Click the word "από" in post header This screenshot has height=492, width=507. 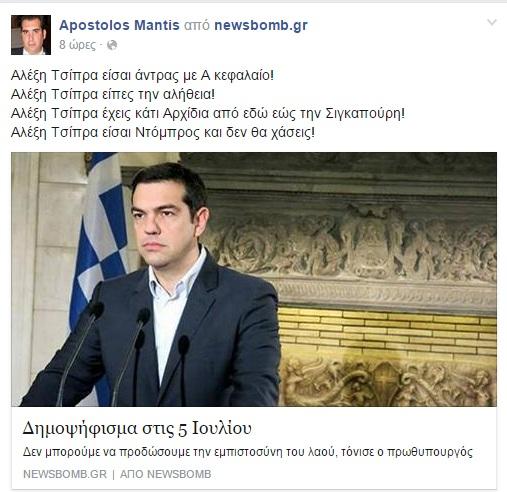coord(197,26)
